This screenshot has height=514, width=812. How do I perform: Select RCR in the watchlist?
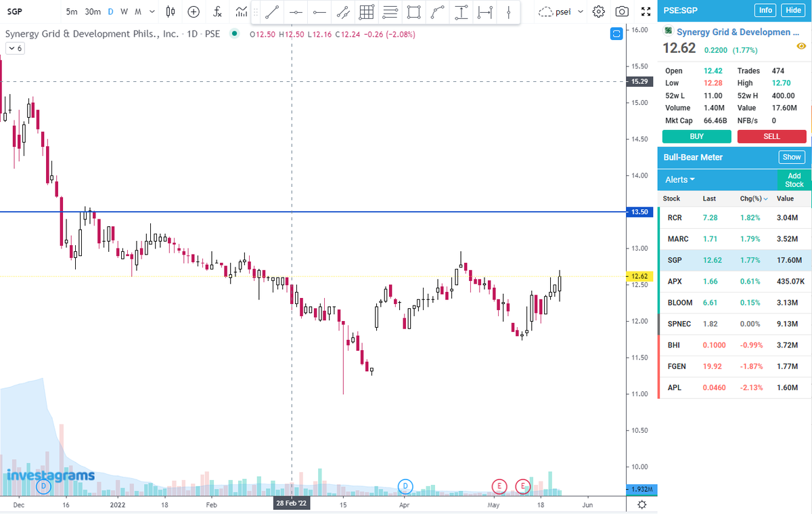coord(734,218)
